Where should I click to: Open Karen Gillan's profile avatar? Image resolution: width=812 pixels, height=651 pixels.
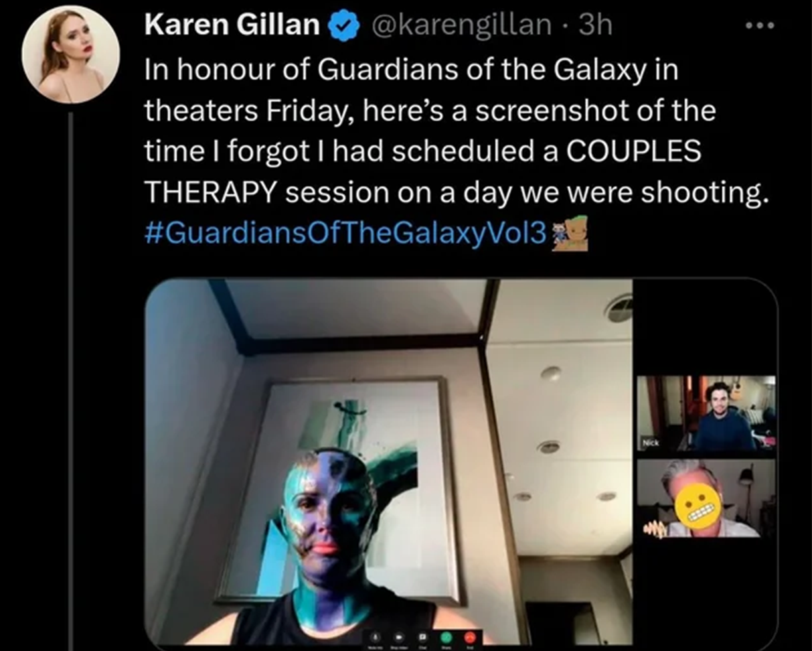point(71,54)
